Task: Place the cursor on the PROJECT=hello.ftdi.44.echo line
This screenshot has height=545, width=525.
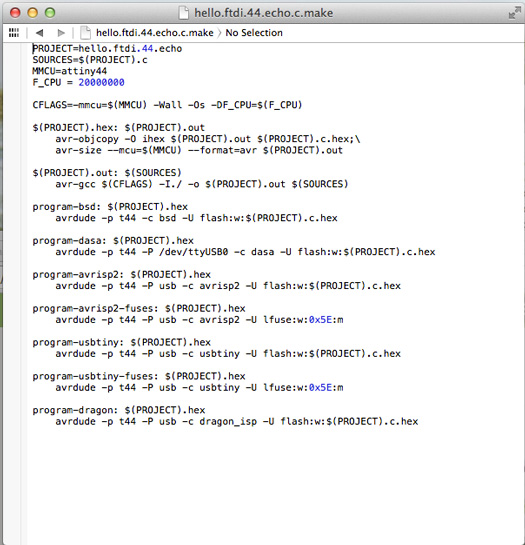Action: pos(107,48)
